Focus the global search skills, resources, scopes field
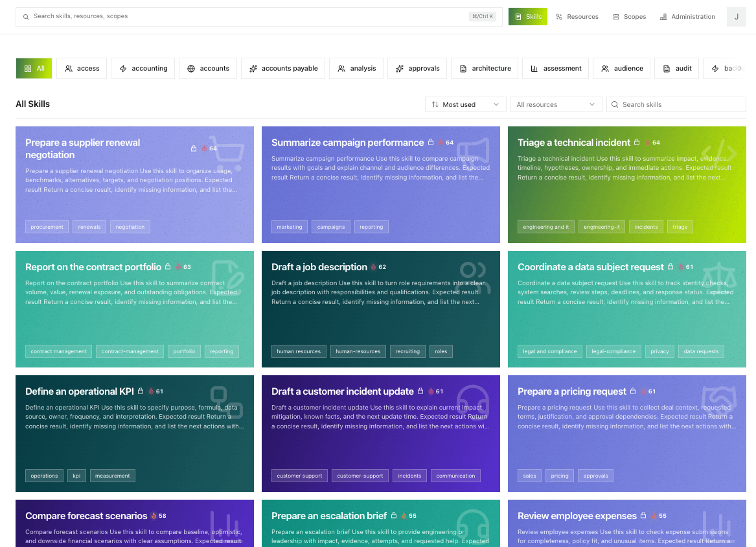 click(259, 17)
